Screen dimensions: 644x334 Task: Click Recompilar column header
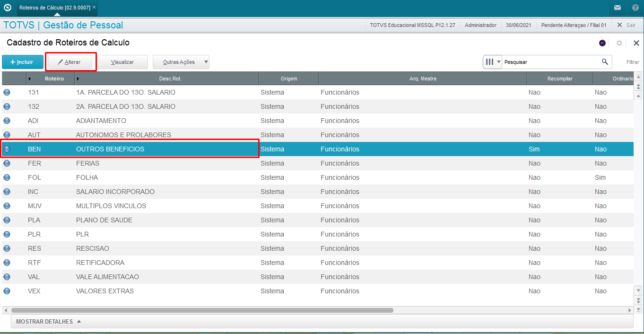[560, 79]
